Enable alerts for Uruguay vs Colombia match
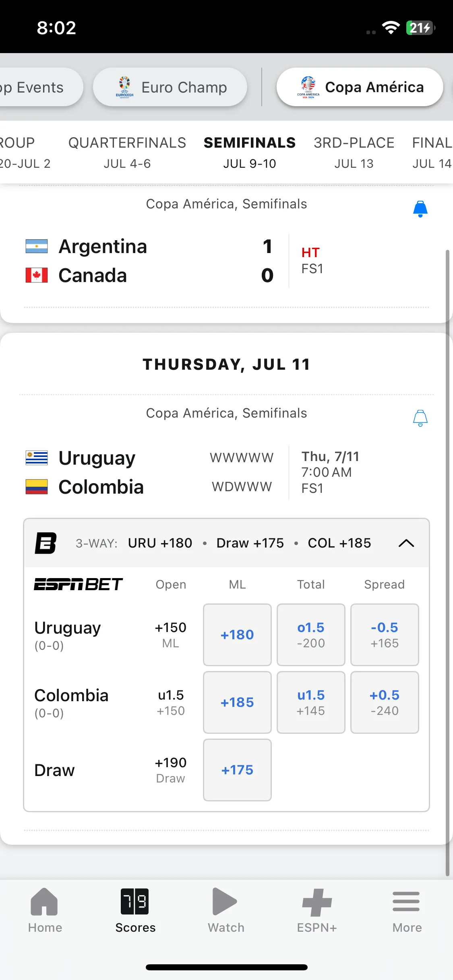 point(420,418)
